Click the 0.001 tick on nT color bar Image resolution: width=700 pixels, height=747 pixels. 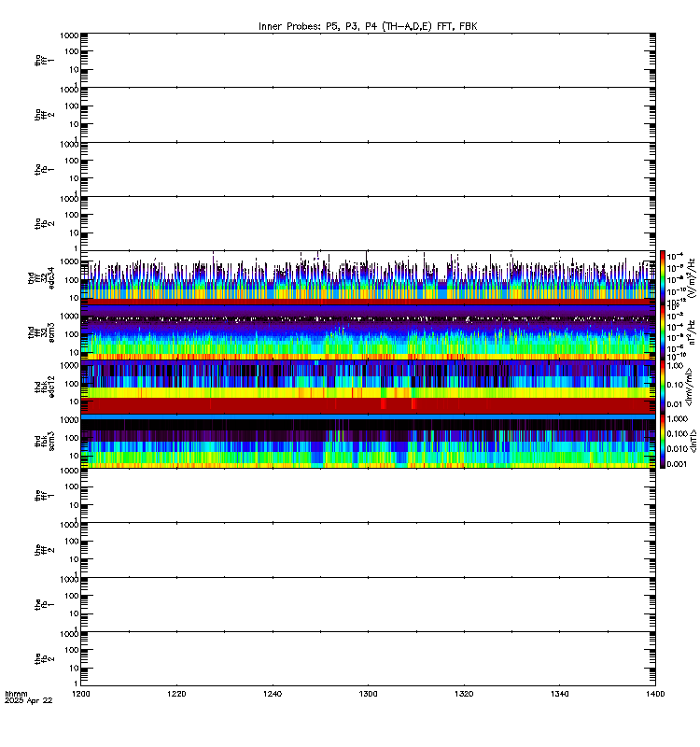coord(678,464)
